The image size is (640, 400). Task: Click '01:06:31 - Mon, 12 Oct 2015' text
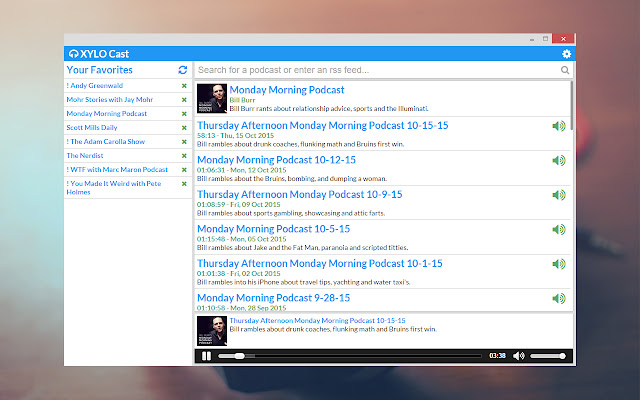click(242, 170)
